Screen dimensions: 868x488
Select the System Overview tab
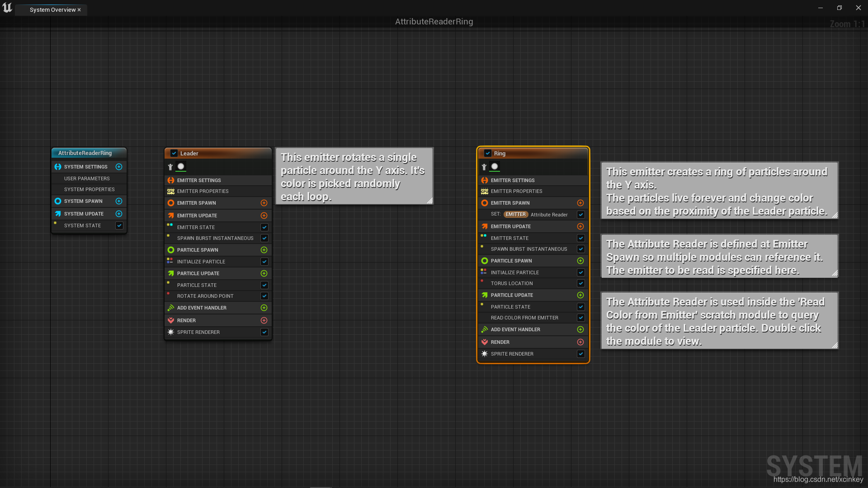51,9
